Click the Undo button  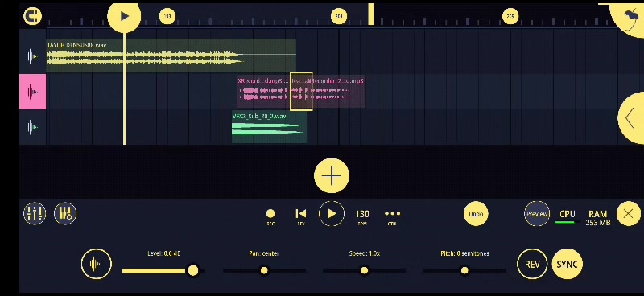(x=476, y=214)
